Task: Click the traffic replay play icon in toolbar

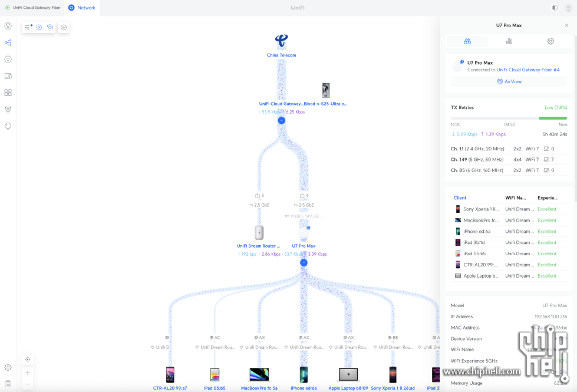Action: click(39, 27)
